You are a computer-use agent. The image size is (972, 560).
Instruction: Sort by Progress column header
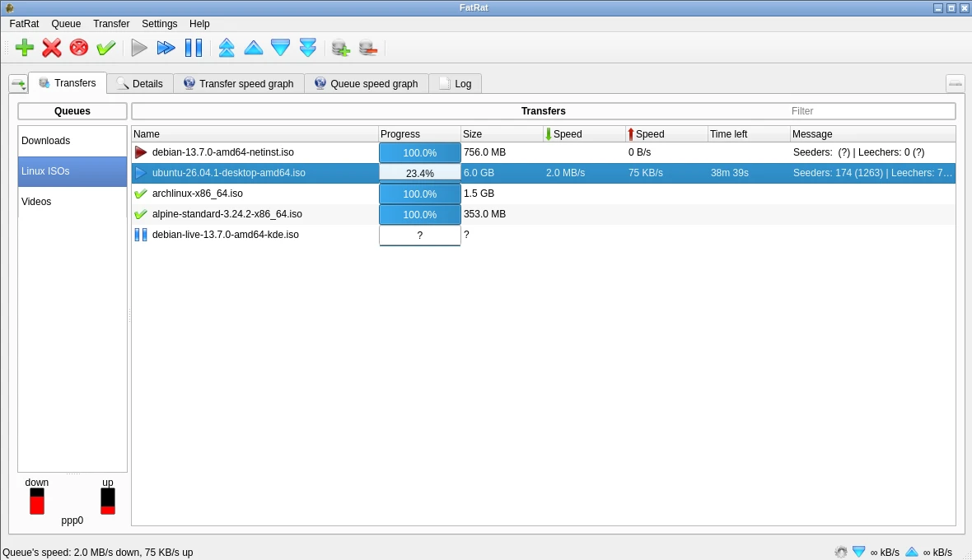pyautogui.click(x=419, y=133)
